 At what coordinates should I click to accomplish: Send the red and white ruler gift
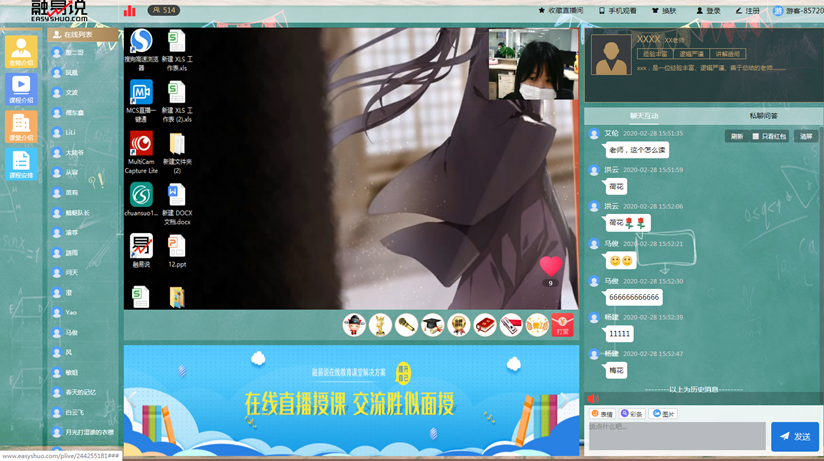coord(511,325)
